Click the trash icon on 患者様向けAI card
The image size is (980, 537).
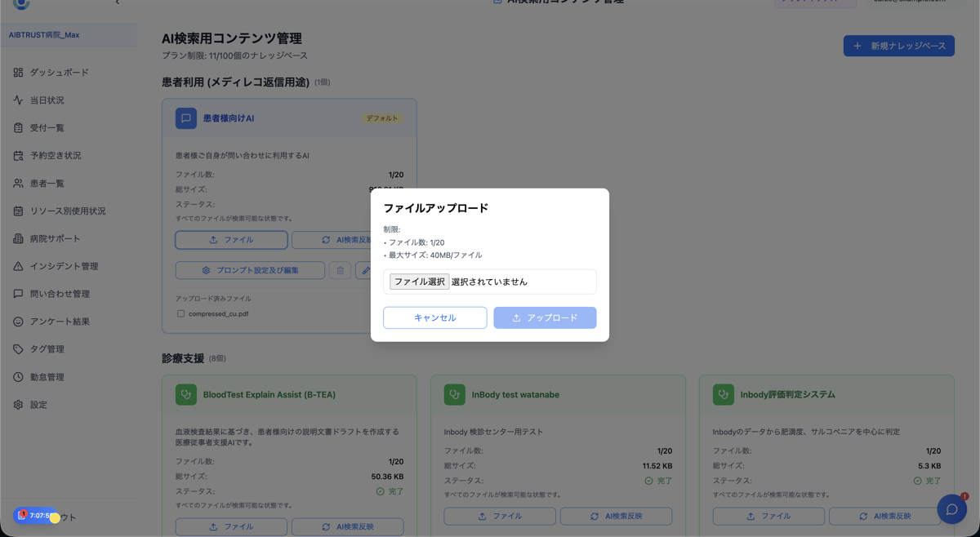(340, 270)
